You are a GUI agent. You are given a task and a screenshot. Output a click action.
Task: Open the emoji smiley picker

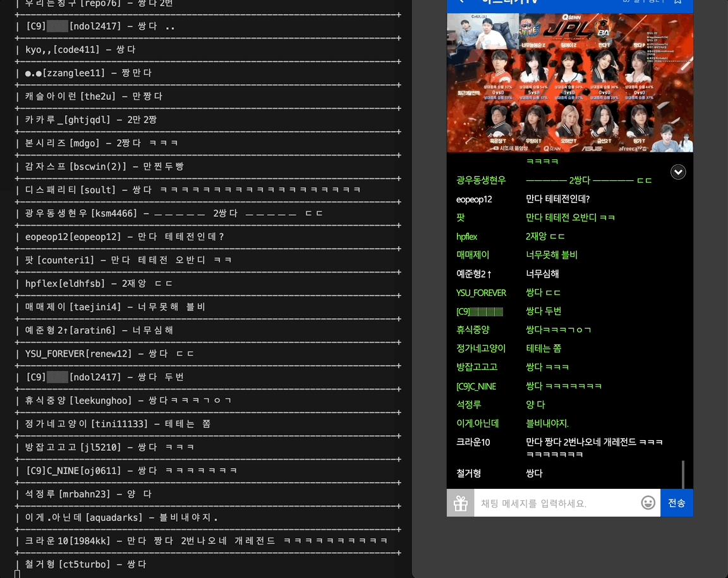pos(648,503)
